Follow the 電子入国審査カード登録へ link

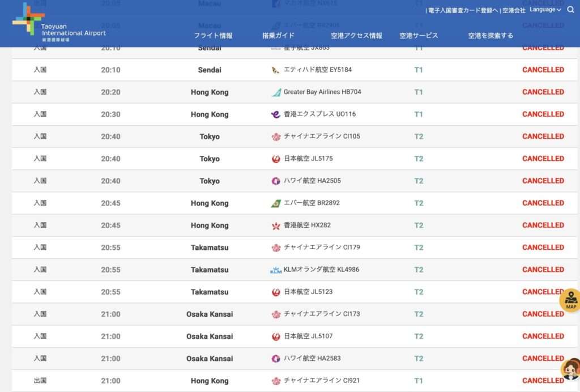click(x=463, y=10)
